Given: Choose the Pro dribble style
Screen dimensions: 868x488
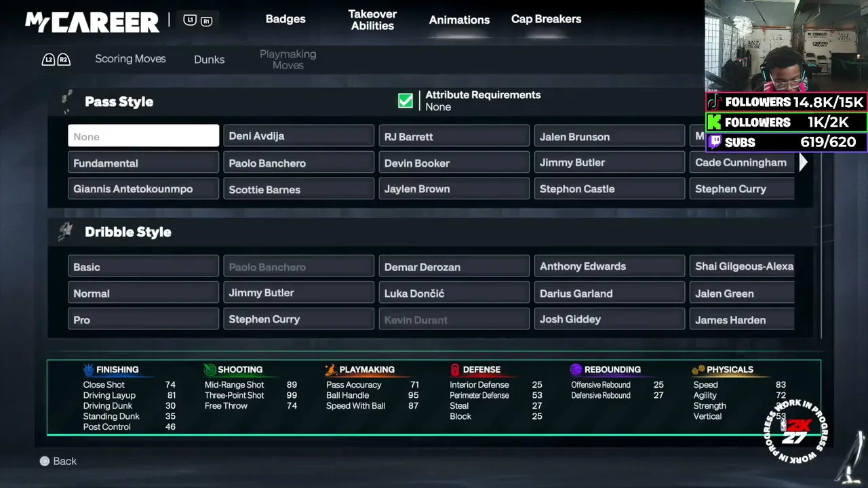Looking at the screenshot, I should click(x=143, y=319).
